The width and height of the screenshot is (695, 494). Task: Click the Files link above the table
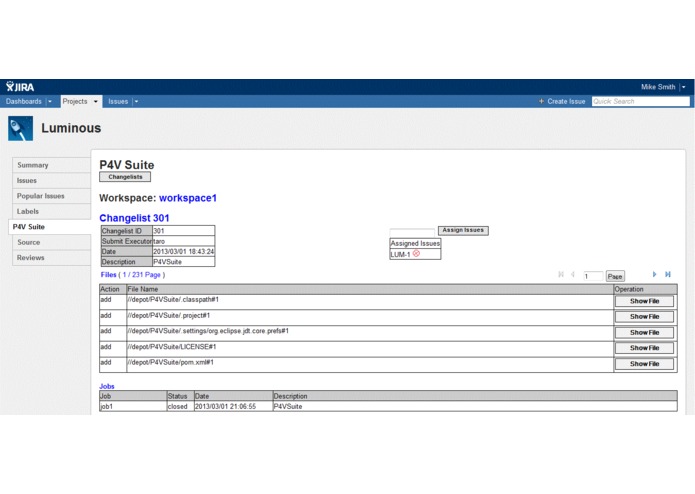pos(108,275)
